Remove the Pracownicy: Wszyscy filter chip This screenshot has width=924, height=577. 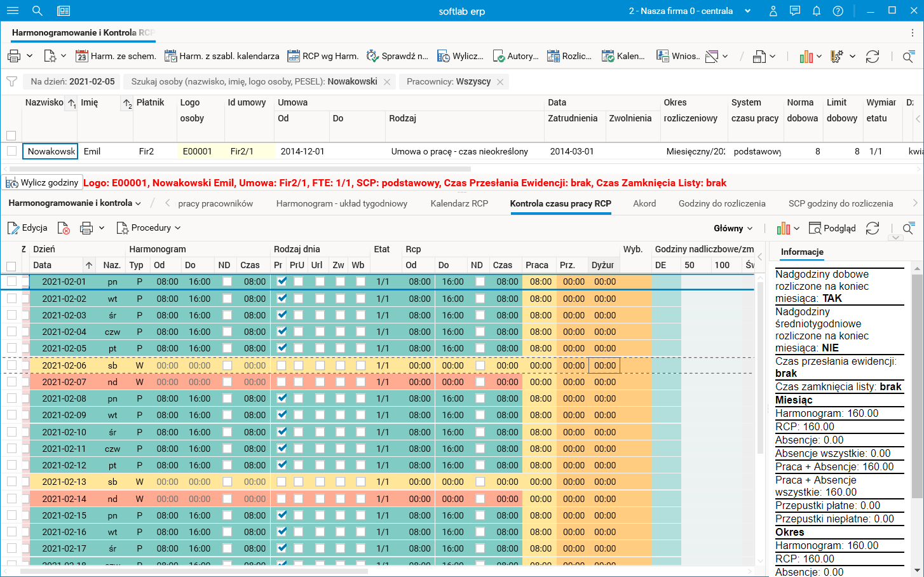pyautogui.click(x=500, y=82)
